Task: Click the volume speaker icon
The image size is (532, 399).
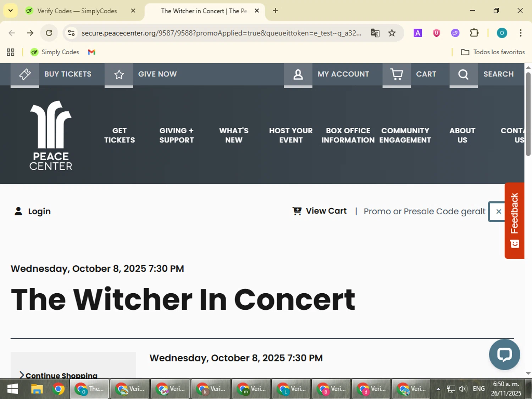Action: [462, 389]
